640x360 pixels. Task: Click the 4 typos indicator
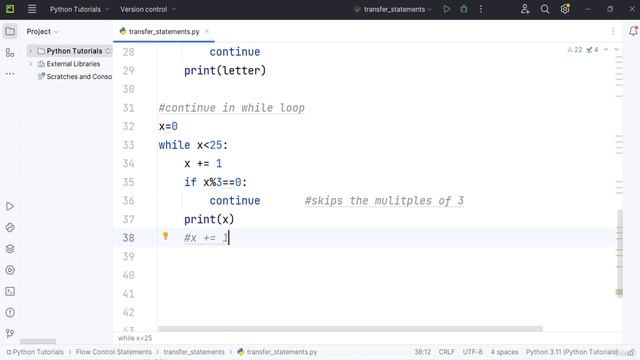[x=592, y=49]
